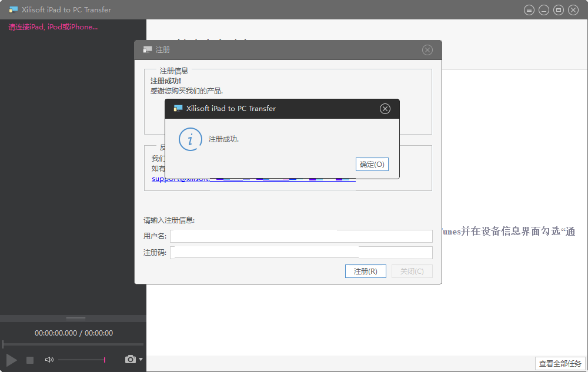588x372 pixels.
Task: Click the play button in the player
Action: 12,360
